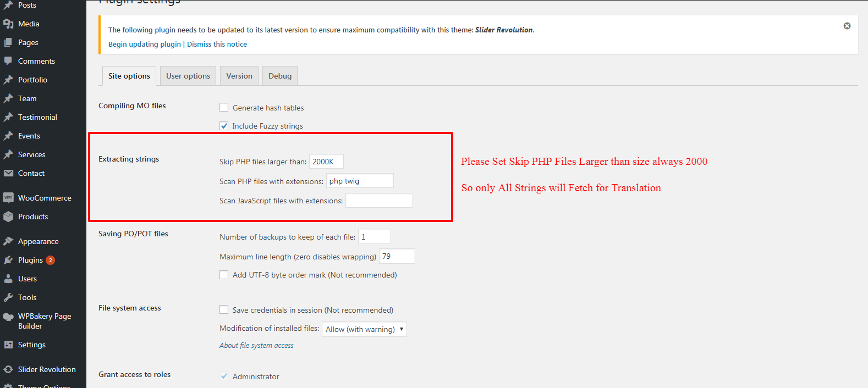Tick Add UTF-8 byte order mark
The image size is (868, 388).
pyautogui.click(x=224, y=275)
